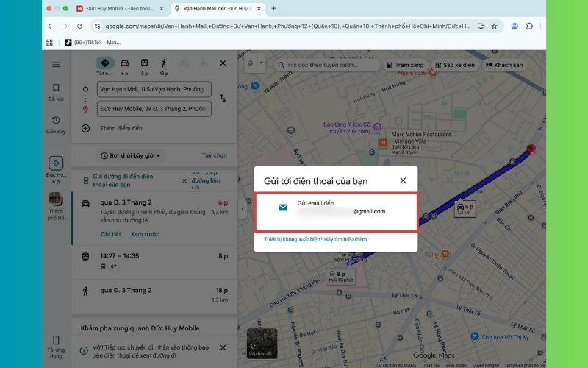The width and height of the screenshot is (588, 368).
Task: Close the send-to-phone dialog
Action: click(x=403, y=180)
